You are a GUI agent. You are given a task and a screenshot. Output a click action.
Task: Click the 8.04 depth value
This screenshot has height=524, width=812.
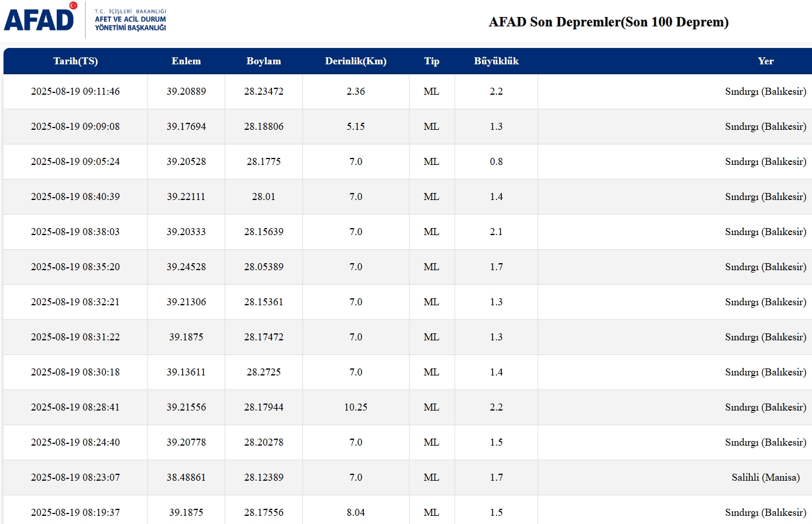click(x=356, y=512)
